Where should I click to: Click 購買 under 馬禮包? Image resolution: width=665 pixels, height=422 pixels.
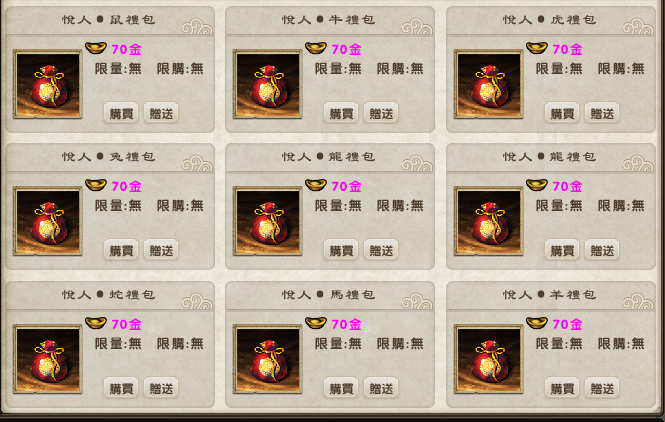tap(341, 388)
